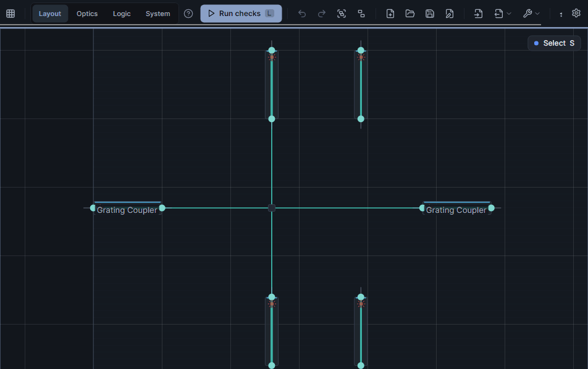
Task: Select the left Grating Coupler component
Action: 127,209
